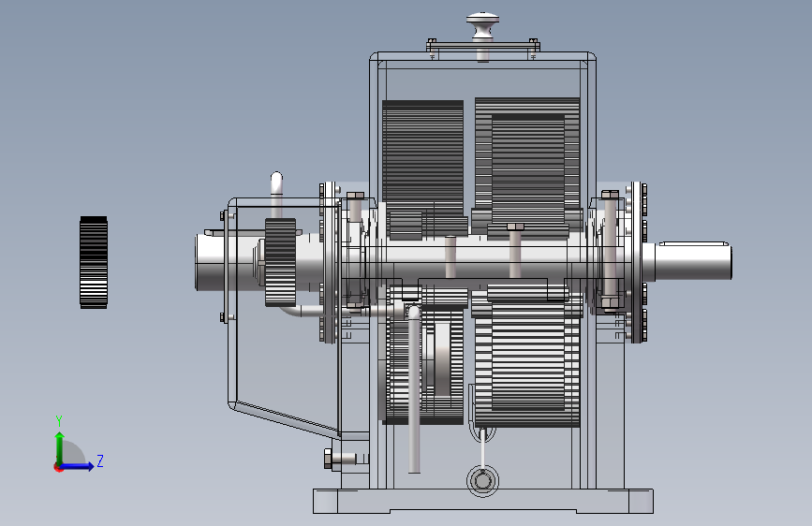Select the vertical pipe in the lower housing

414,389
